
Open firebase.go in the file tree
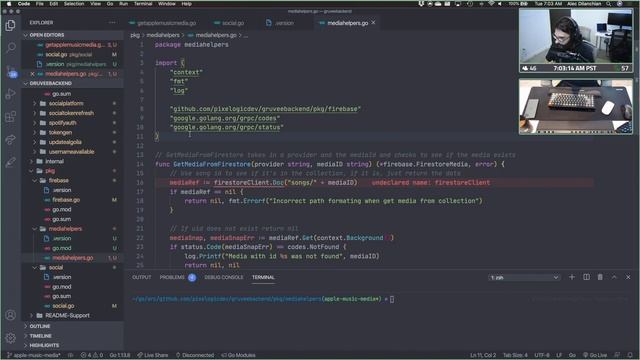66,200
